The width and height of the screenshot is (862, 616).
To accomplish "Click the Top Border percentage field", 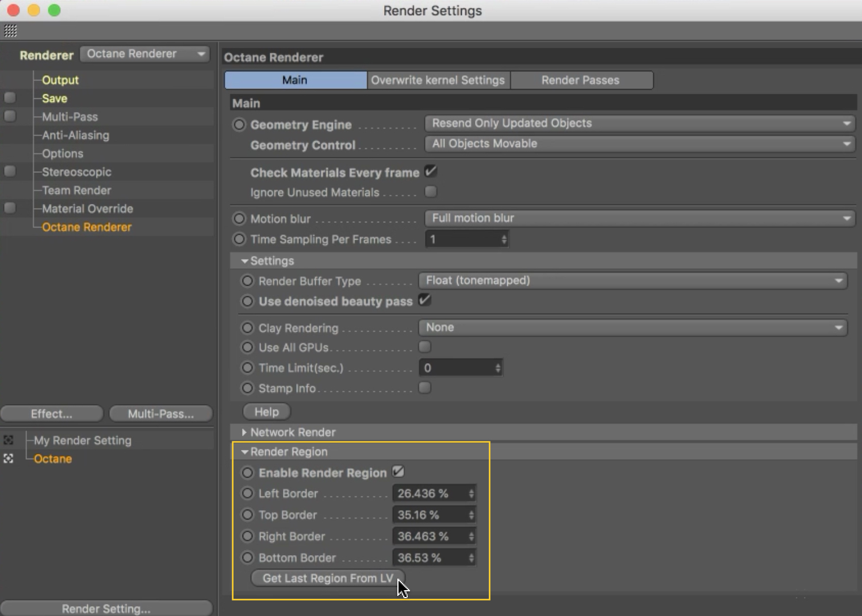I will (x=434, y=515).
